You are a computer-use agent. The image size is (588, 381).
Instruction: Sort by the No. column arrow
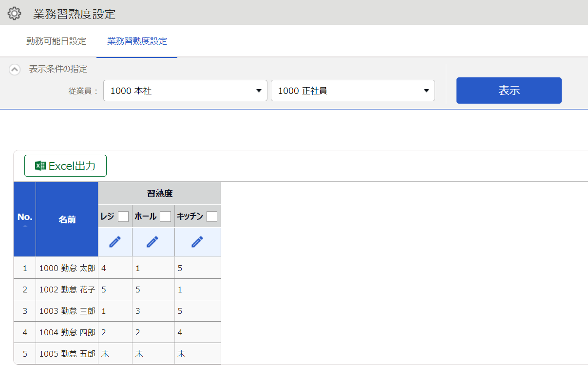coord(25,226)
